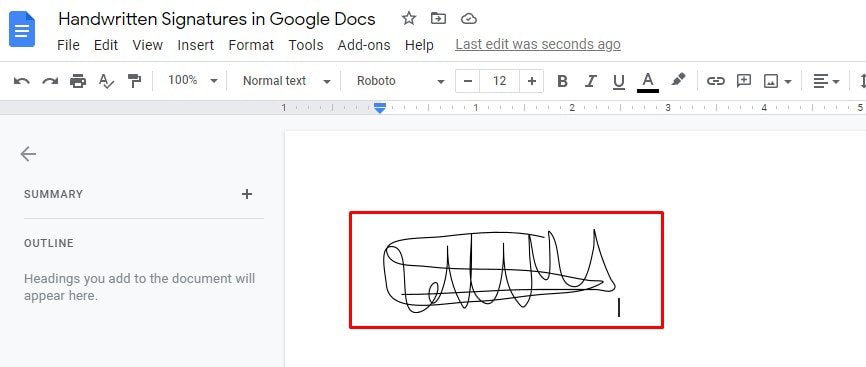The height and width of the screenshot is (367, 866).
Task: Open the Roboto font dropdown
Action: click(x=400, y=81)
